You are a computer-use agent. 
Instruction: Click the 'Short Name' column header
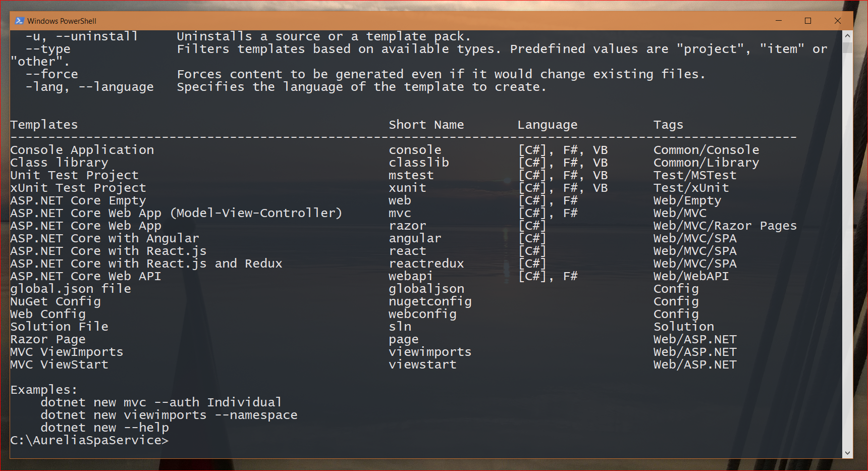(426, 125)
